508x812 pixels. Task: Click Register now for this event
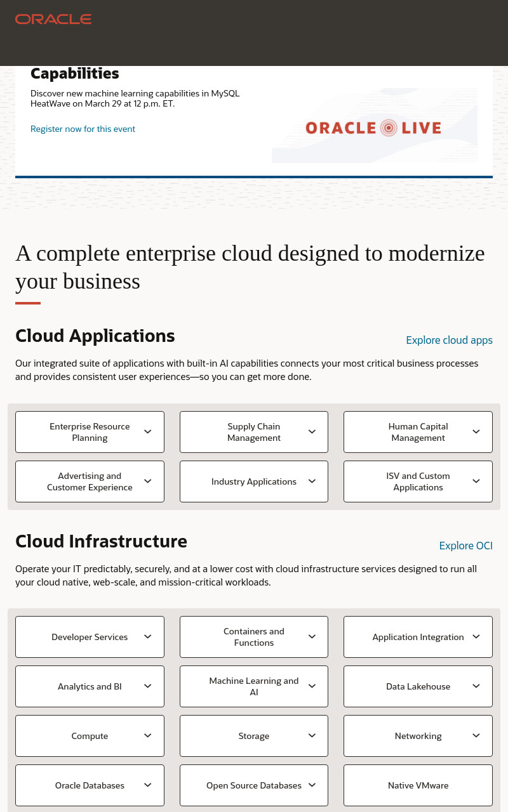click(83, 129)
